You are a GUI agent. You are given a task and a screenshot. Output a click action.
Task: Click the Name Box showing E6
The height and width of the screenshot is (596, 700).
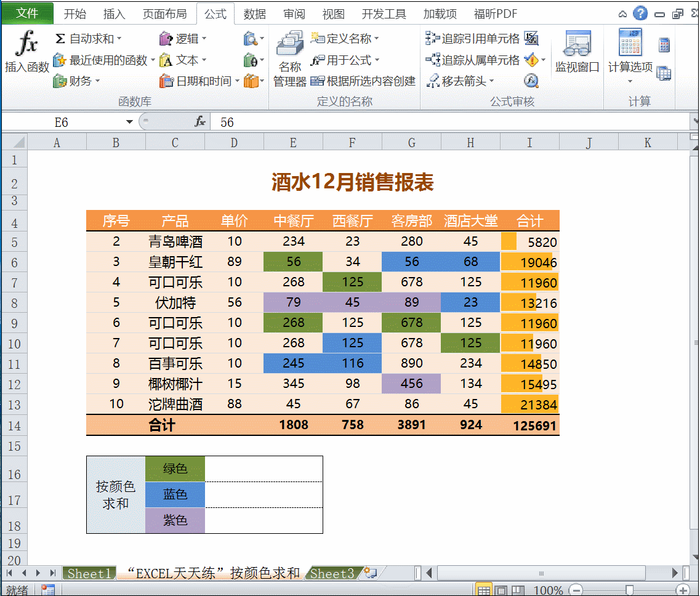click(x=62, y=122)
